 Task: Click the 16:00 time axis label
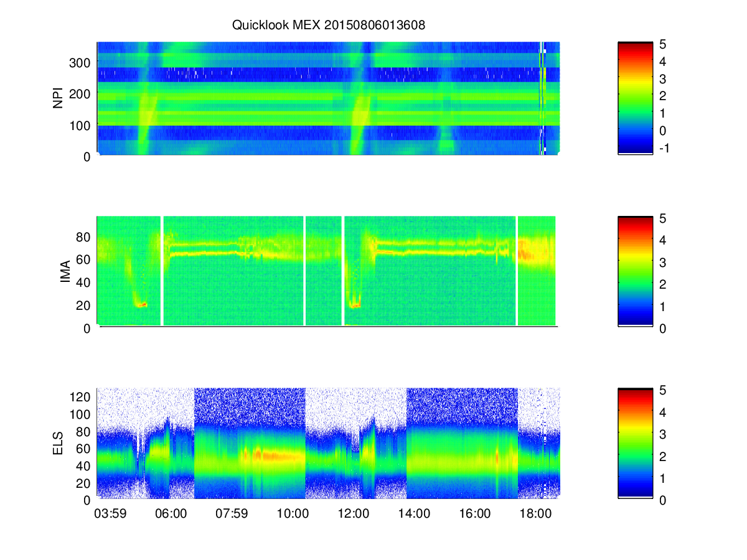474,514
